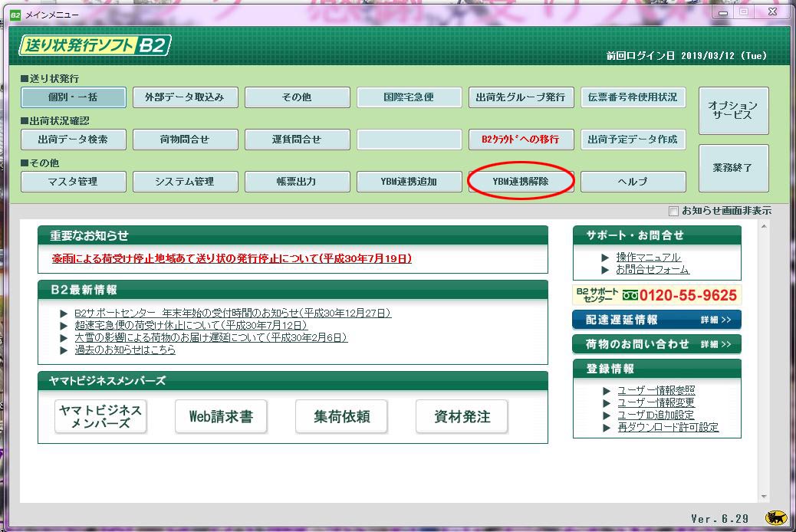Open 運賃問合せ
Viewport: 796px width, 532px height.
pyautogui.click(x=297, y=139)
